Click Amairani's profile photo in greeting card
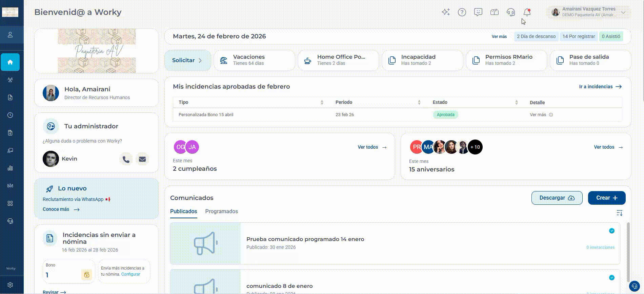644x294 pixels. click(51, 93)
